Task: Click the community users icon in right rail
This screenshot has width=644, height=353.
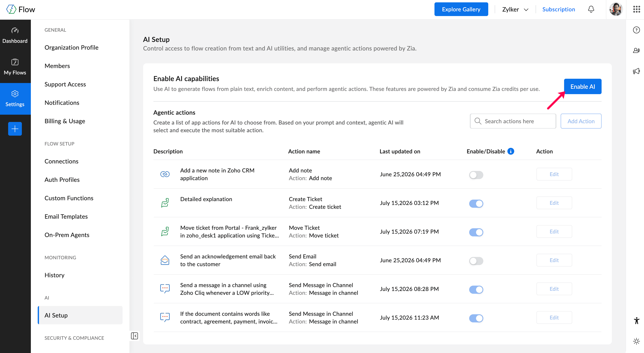Action: [636, 51]
